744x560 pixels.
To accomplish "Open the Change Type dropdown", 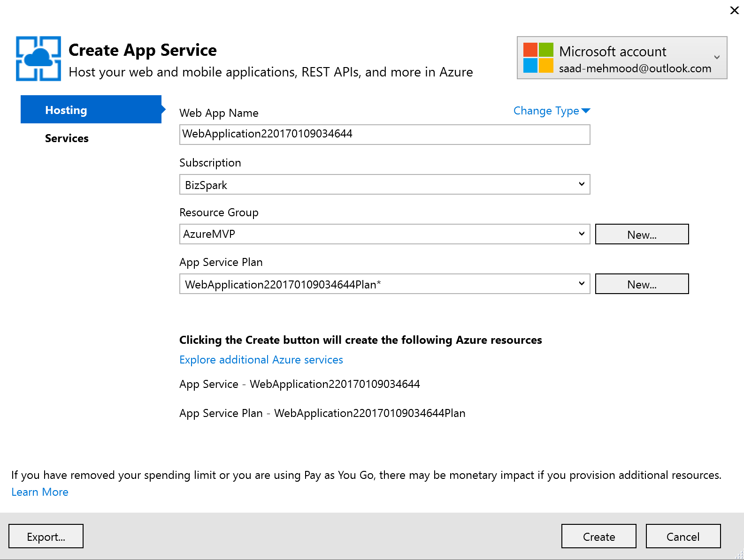I will (x=552, y=111).
